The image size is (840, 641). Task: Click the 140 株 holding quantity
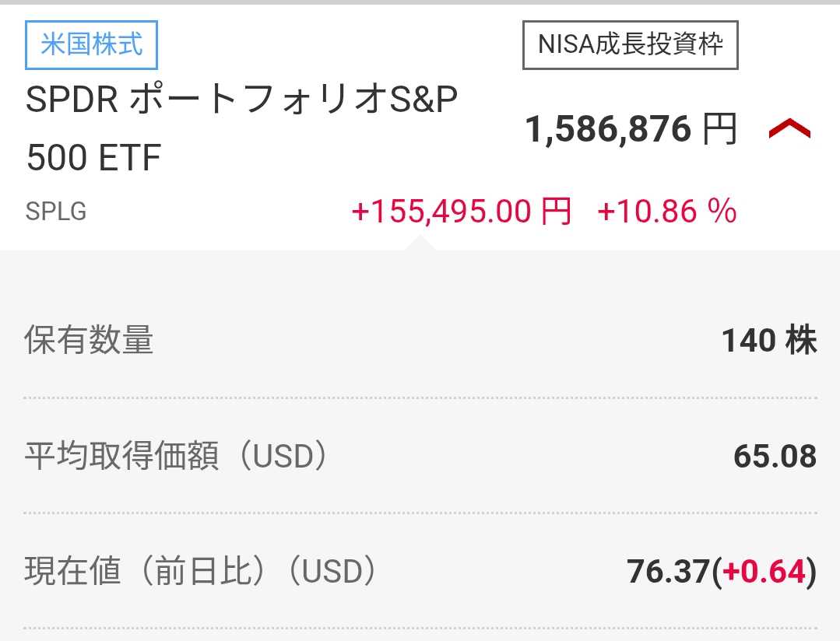click(769, 341)
